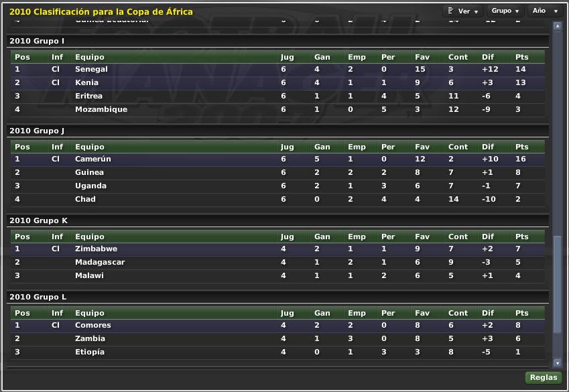Click Equipo header in Grupo J table

tap(90, 147)
